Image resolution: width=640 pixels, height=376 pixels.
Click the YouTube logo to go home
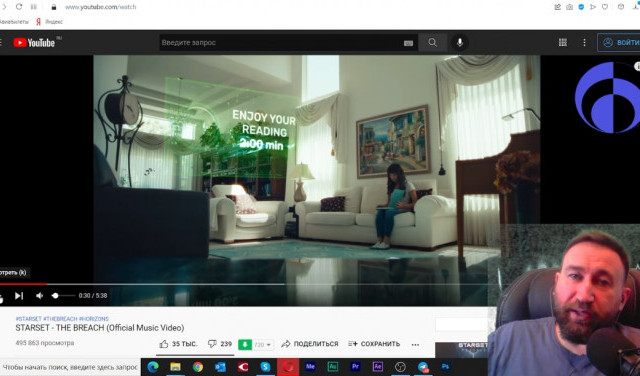pyautogui.click(x=34, y=42)
